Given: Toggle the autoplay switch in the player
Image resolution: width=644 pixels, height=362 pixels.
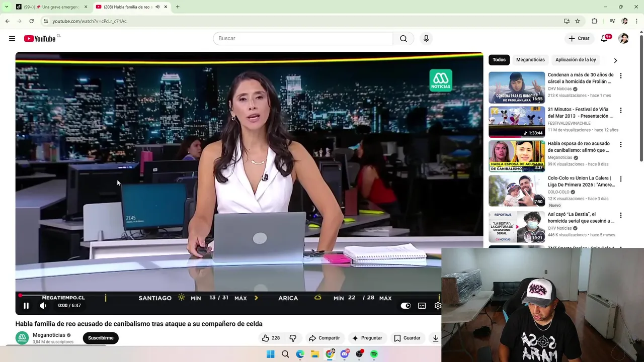Looking at the screenshot, I should 406,305.
